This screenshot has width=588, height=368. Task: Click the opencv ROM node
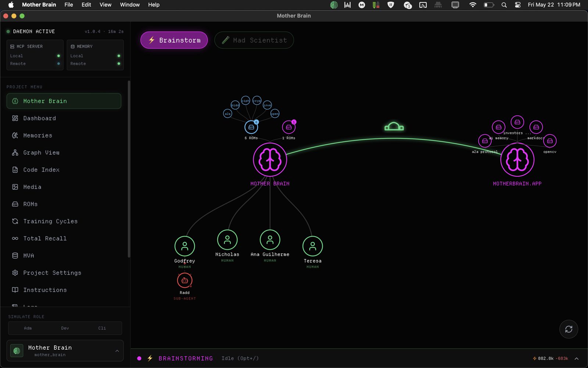pyautogui.click(x=550, y=141)
